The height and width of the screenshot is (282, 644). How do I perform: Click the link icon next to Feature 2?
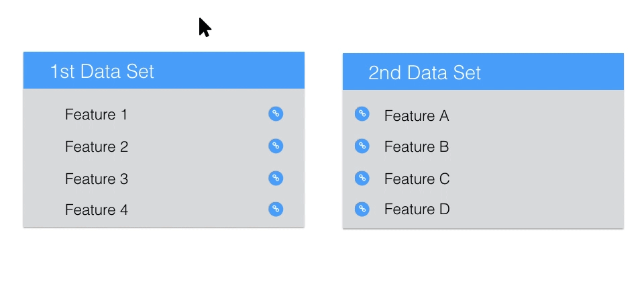pos(276,146)
